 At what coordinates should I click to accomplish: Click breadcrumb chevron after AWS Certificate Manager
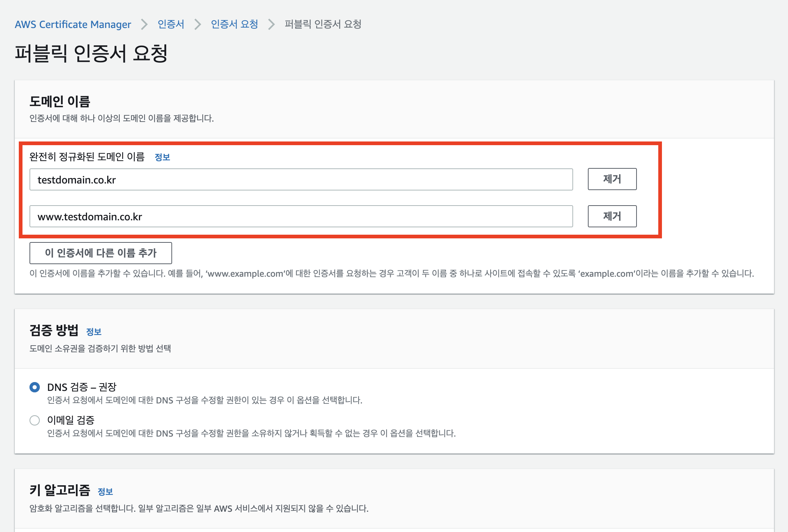click(144, 24)
